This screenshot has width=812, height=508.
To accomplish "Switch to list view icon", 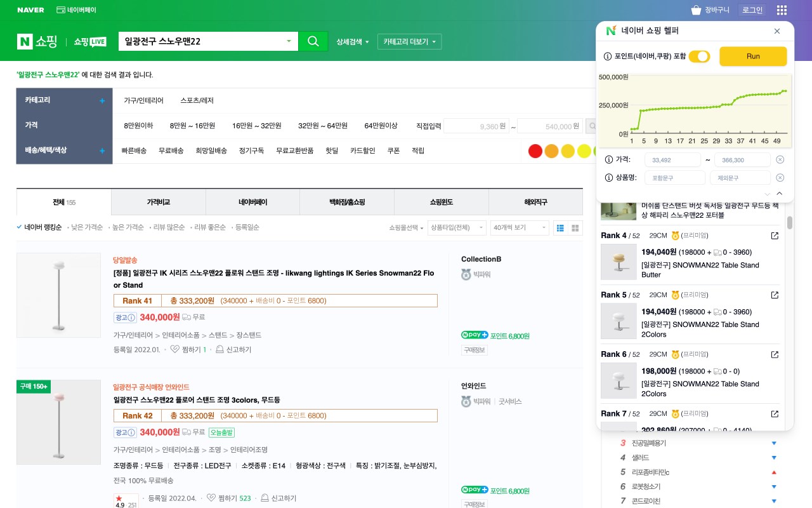I will point(560,228).
